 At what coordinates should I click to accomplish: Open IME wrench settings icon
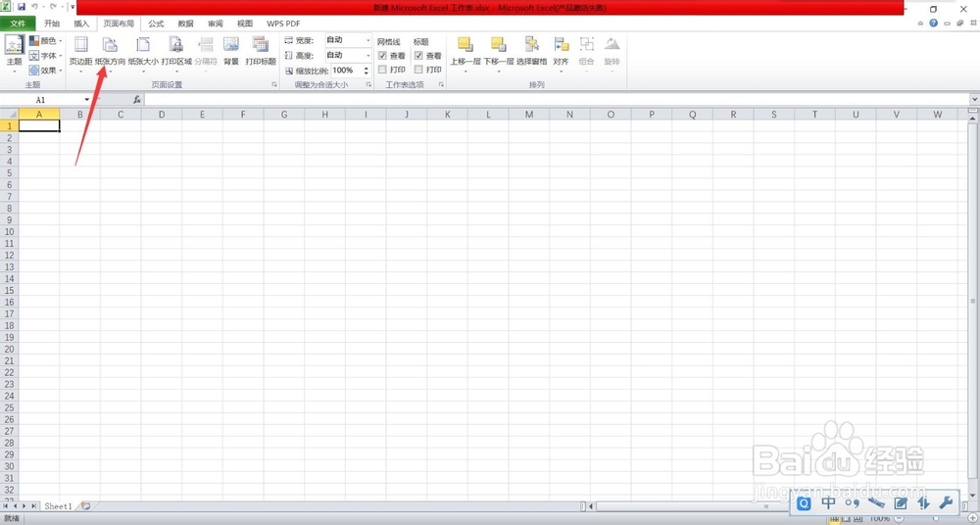pos(946,502)
